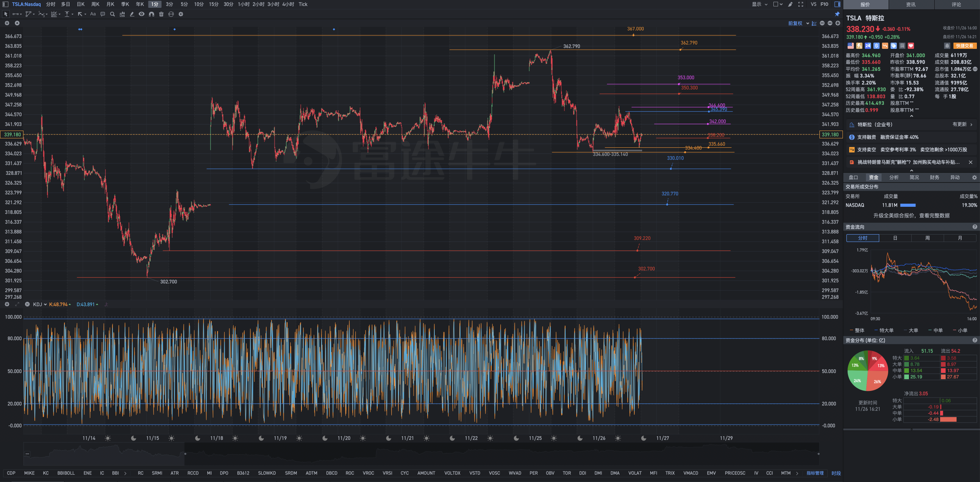Select the text Aa annotation tool
The image size is (980, 482).
tap(93, 14)
